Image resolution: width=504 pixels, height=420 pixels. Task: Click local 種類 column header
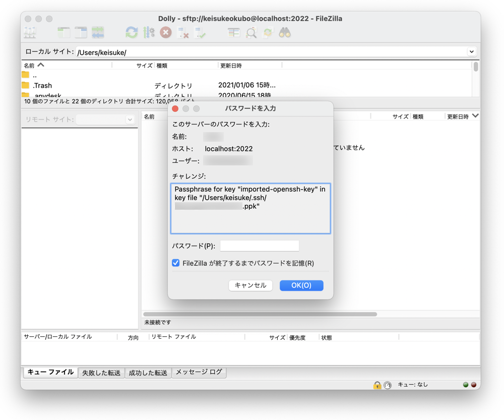186,65
